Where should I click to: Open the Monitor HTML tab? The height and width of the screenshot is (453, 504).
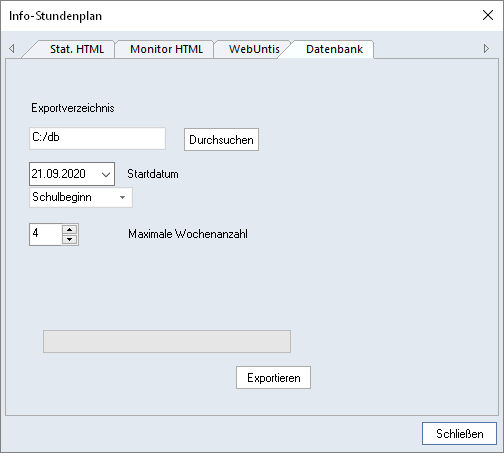(x=166, y=49)
